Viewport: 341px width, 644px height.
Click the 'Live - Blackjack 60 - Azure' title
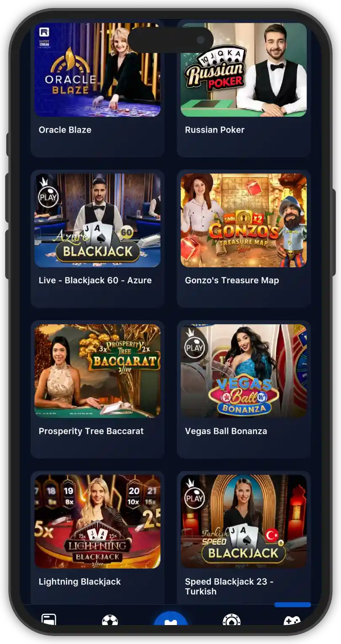(95, 280)
